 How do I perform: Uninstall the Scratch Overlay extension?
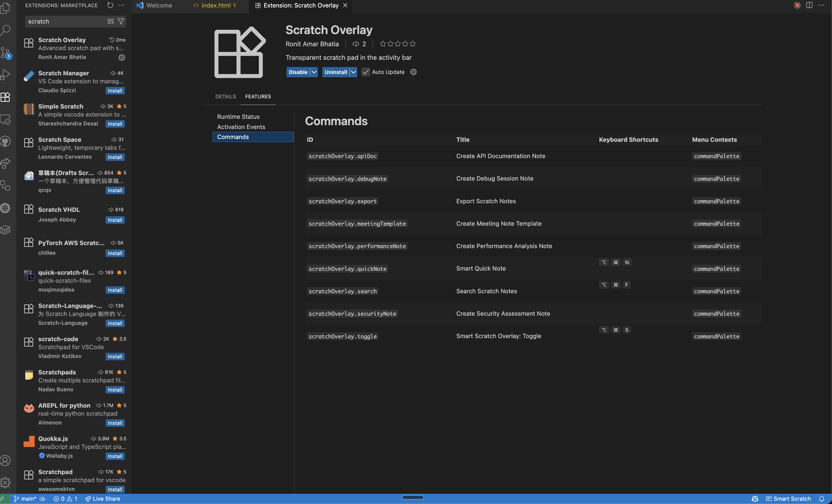tap(336, 72)
